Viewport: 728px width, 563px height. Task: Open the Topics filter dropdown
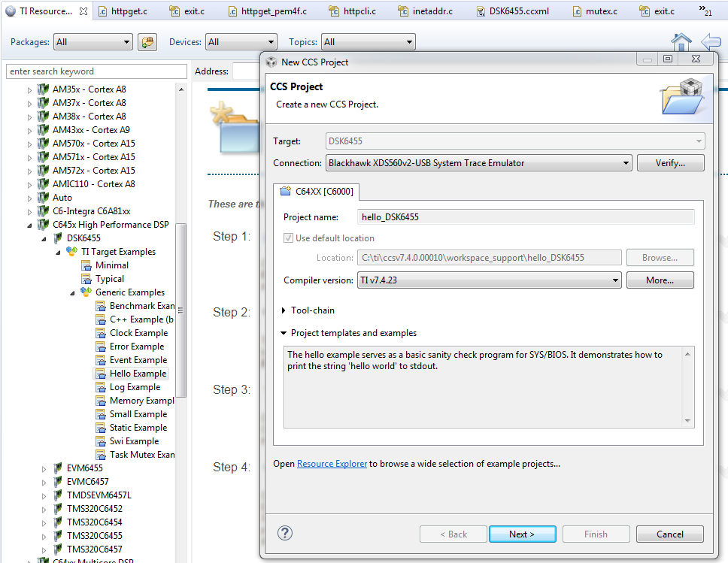coord(369,42)
